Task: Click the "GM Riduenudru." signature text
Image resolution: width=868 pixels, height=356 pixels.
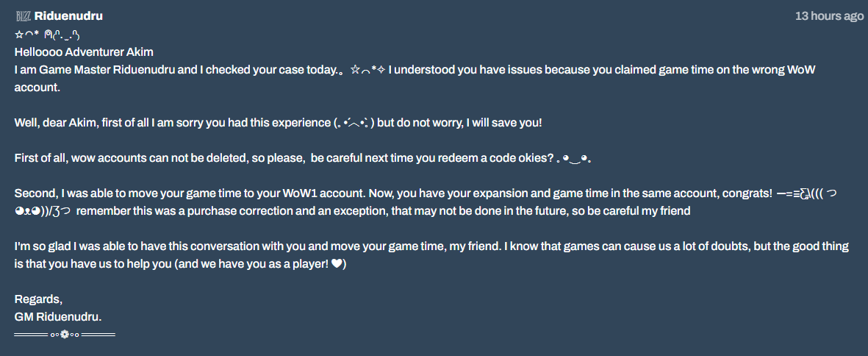Action: point(58,317)
